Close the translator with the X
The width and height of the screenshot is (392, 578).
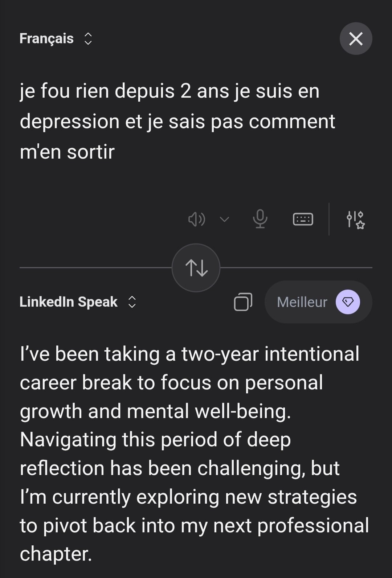356,38
